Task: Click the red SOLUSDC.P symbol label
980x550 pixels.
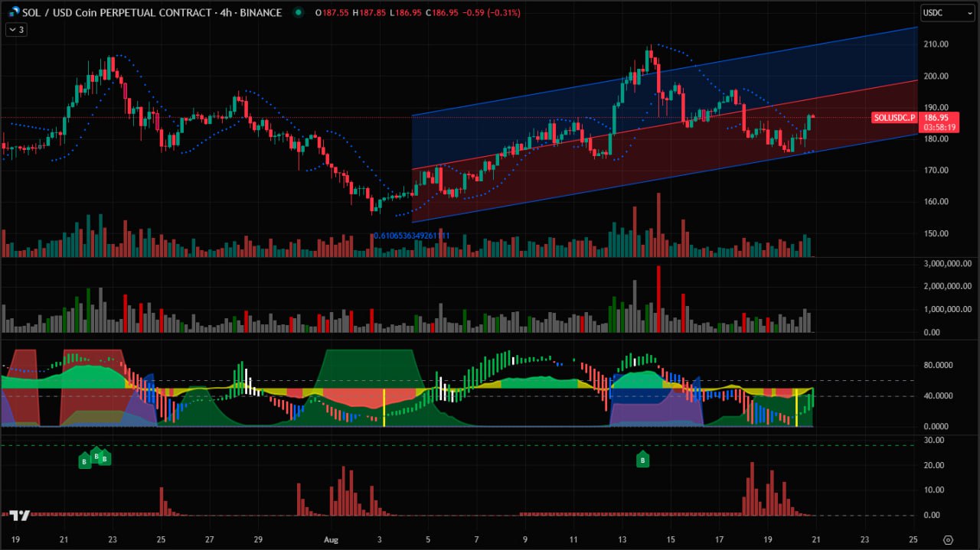Action: point(895,118)
